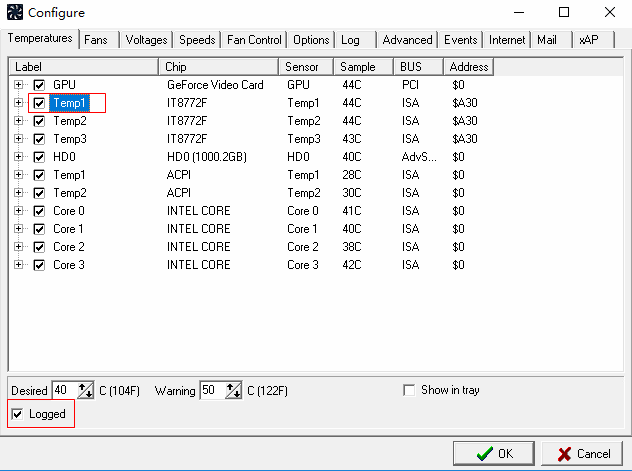Switch to the Fan Control tab
Image resolution: width=632 pixels, height=471 pixels.
254,40
